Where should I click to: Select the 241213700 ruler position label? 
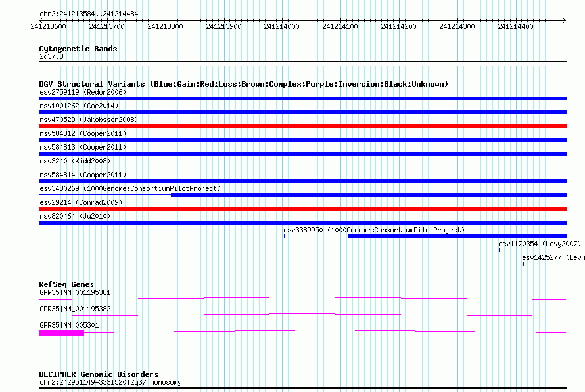coord(106,26)
